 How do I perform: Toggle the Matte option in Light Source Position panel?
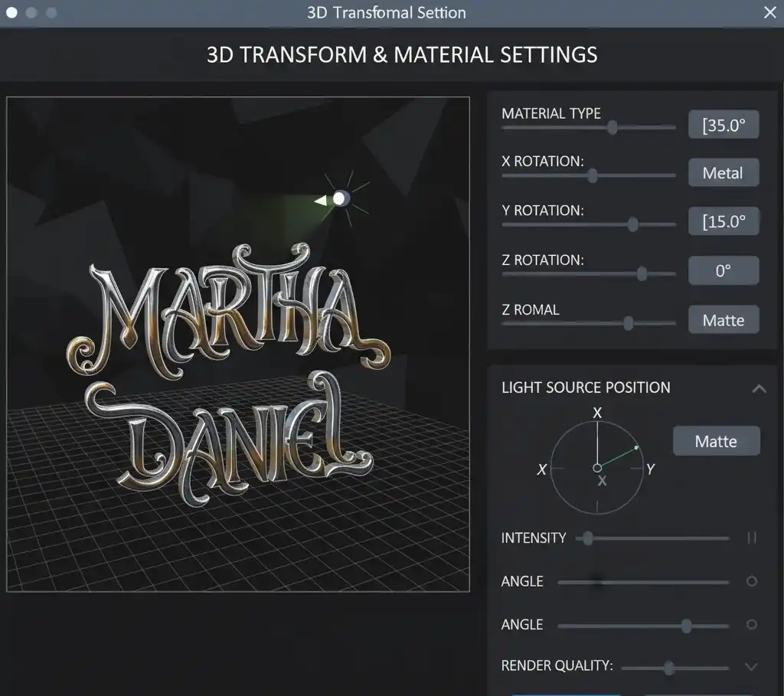tap(716, 441)
